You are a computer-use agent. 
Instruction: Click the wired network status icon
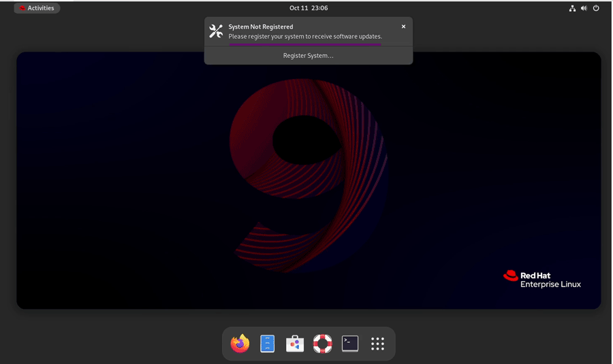coord(572,8)
